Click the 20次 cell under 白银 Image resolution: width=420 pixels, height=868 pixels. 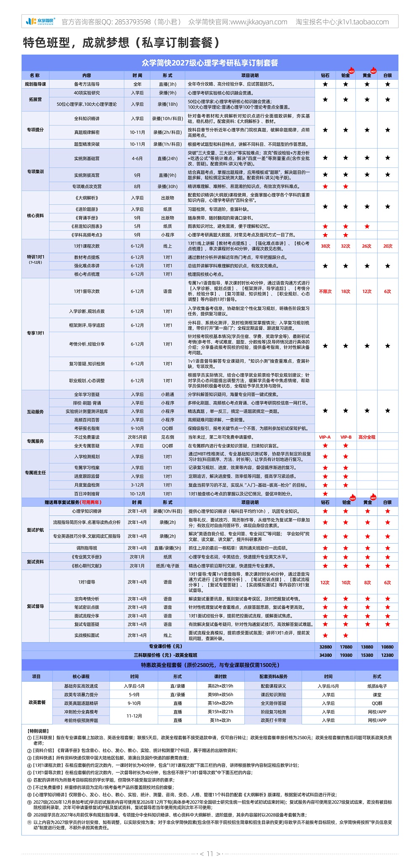point(388,246)
